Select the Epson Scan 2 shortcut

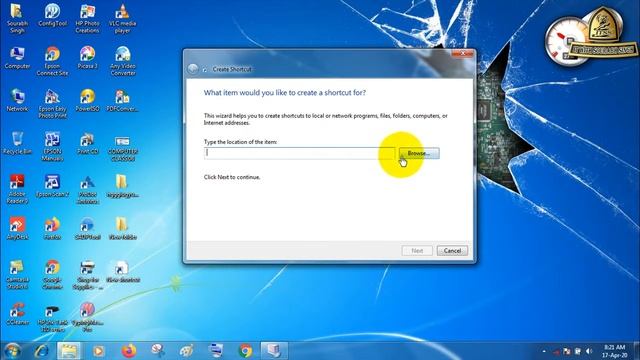coord(52,186)
